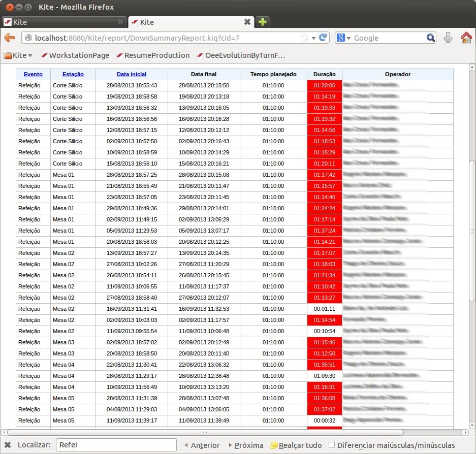Viewport: 476px width, 454px height.
Task: Find next match with Próxima
Action: coord(246,445)
